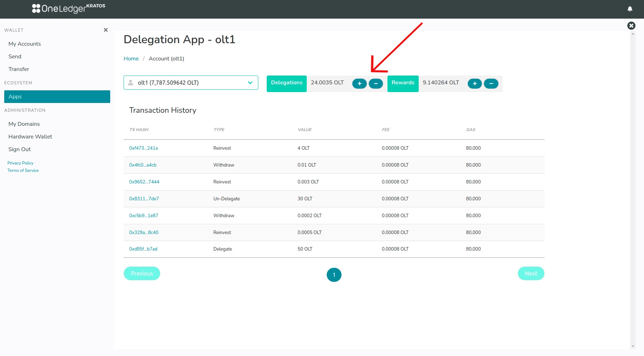644x356 pixels.
Task: Open the Hardware Wallet page
Action: (x=30, y=137)
